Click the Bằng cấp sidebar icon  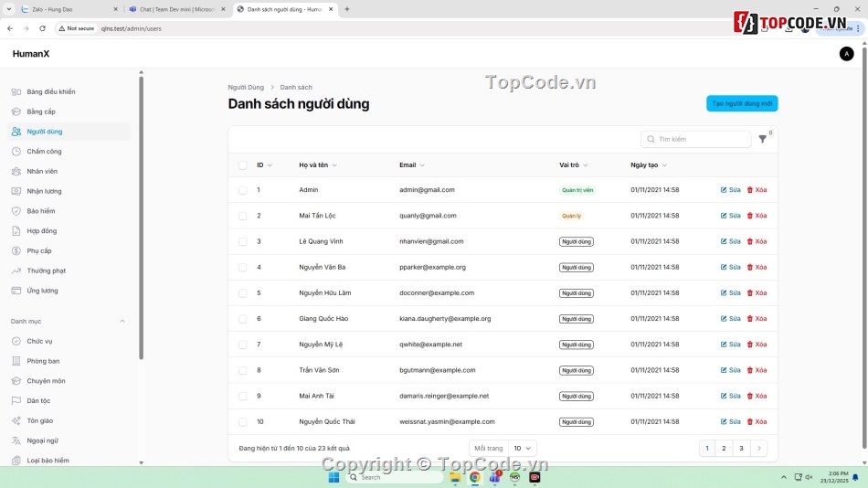[x=16, y=111]
